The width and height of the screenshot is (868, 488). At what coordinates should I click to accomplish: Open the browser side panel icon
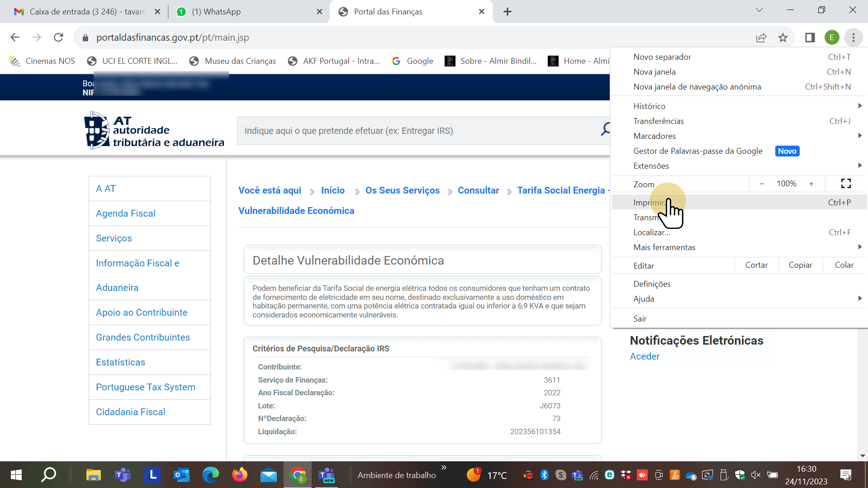click(810, 38)
